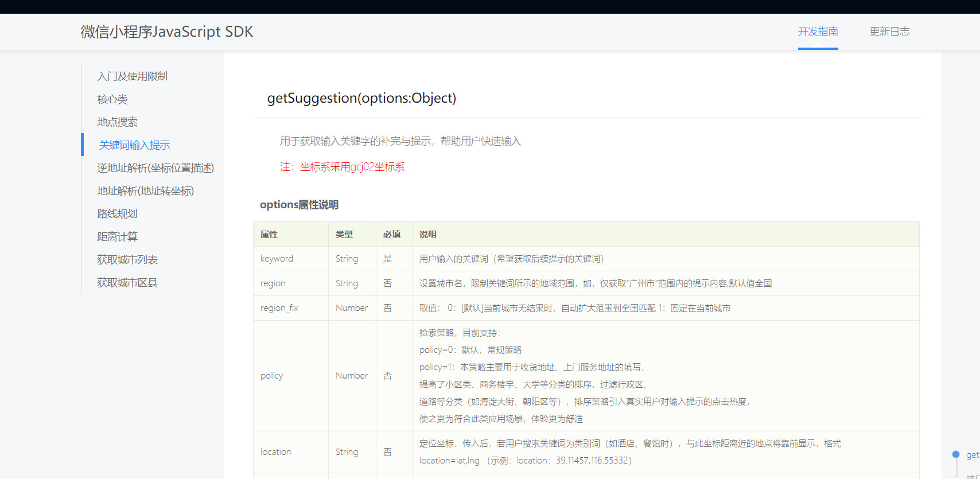
Task: Click the 是 required value for keyword
Action: point(388,259)
